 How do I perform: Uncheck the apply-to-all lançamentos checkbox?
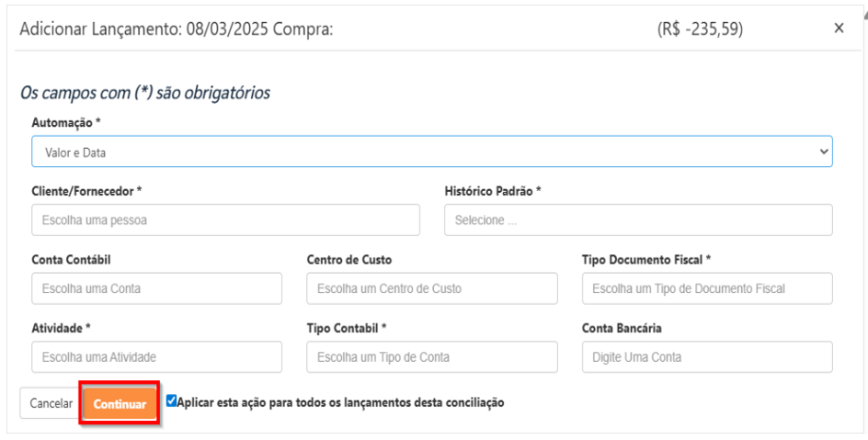coord(171,401)
